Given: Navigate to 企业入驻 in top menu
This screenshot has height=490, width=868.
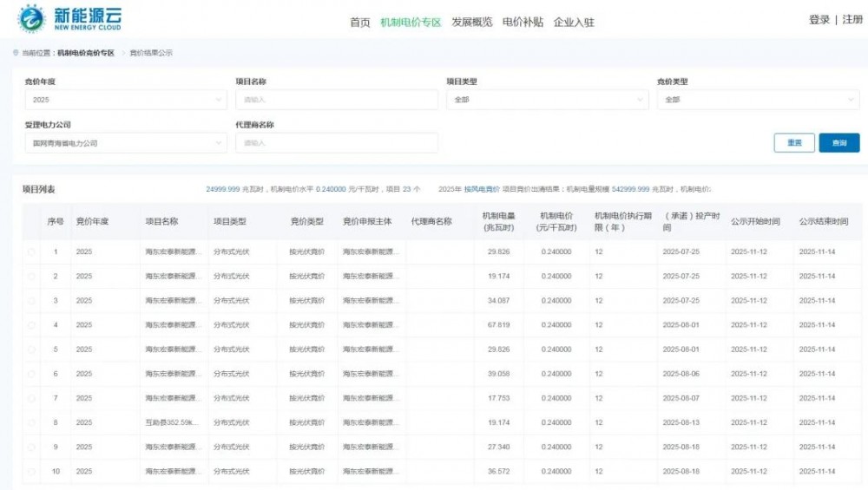Looking at the screenshot, I should [x=574, y=23].
